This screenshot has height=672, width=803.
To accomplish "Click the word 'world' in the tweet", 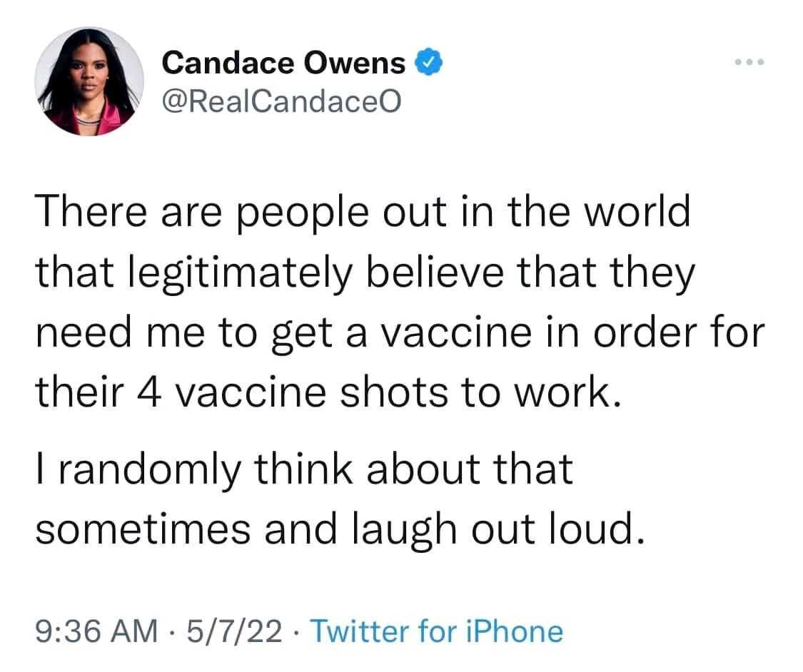I will pos(638,212).
